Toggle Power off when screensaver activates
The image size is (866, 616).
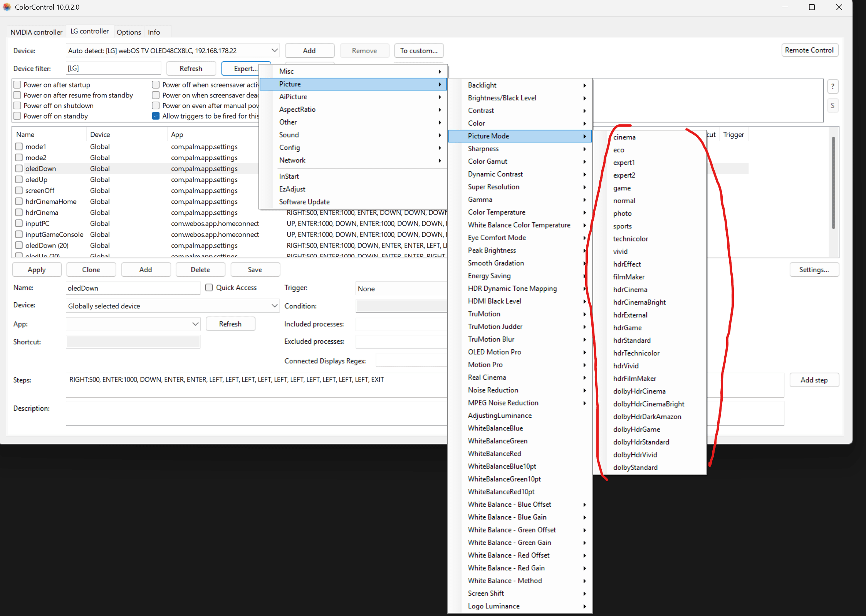click(x=156, y=85)
